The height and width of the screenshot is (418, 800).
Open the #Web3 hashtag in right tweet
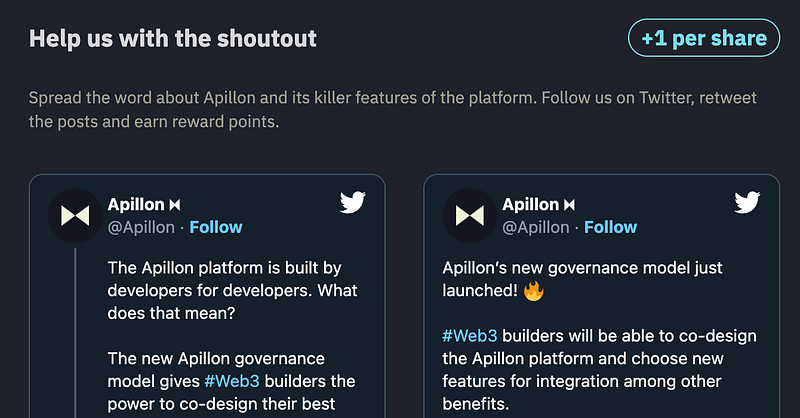pos(469,336)
